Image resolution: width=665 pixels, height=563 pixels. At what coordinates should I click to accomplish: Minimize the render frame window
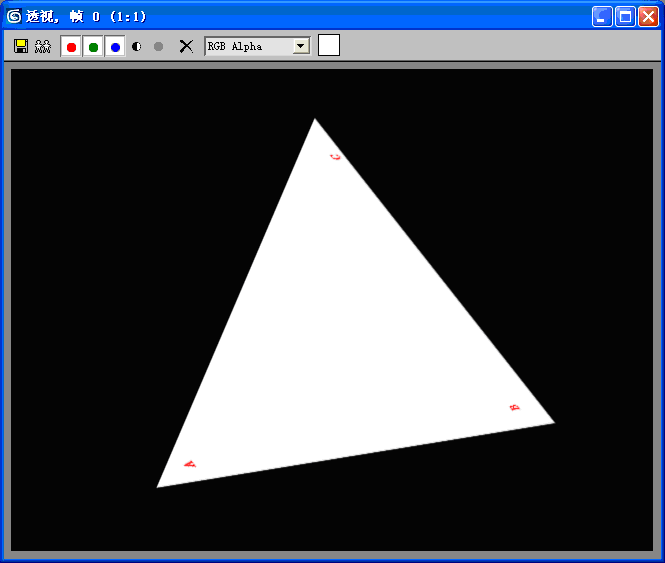(602, 17)
